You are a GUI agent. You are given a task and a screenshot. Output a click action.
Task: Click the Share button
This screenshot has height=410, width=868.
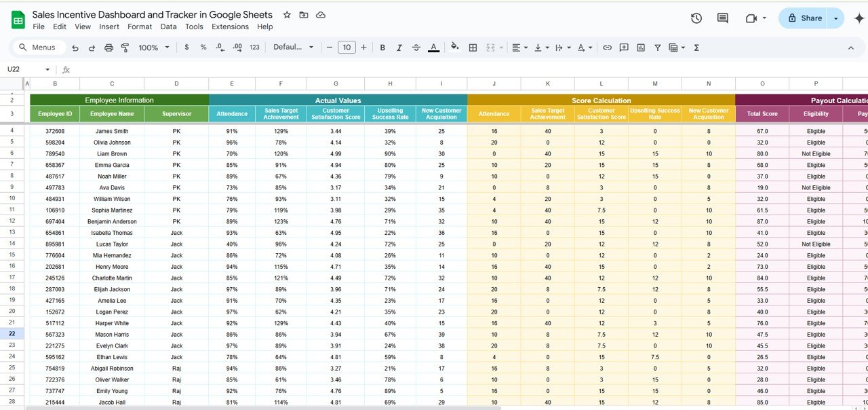(804, 18)
